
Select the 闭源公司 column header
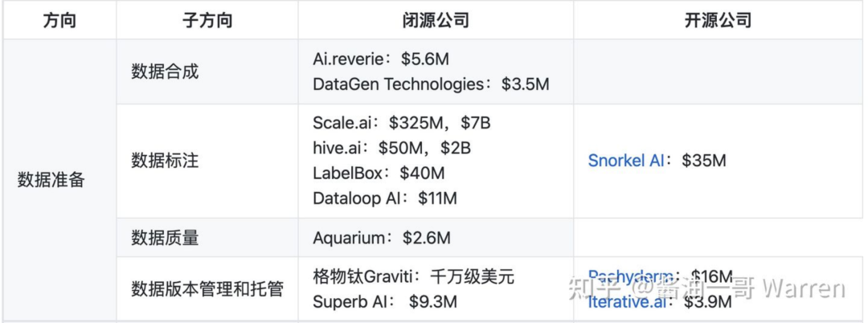436,20
